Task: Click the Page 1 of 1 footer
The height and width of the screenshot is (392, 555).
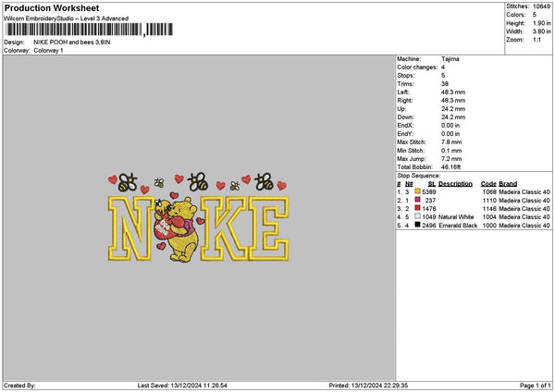Action: [536, 386]
